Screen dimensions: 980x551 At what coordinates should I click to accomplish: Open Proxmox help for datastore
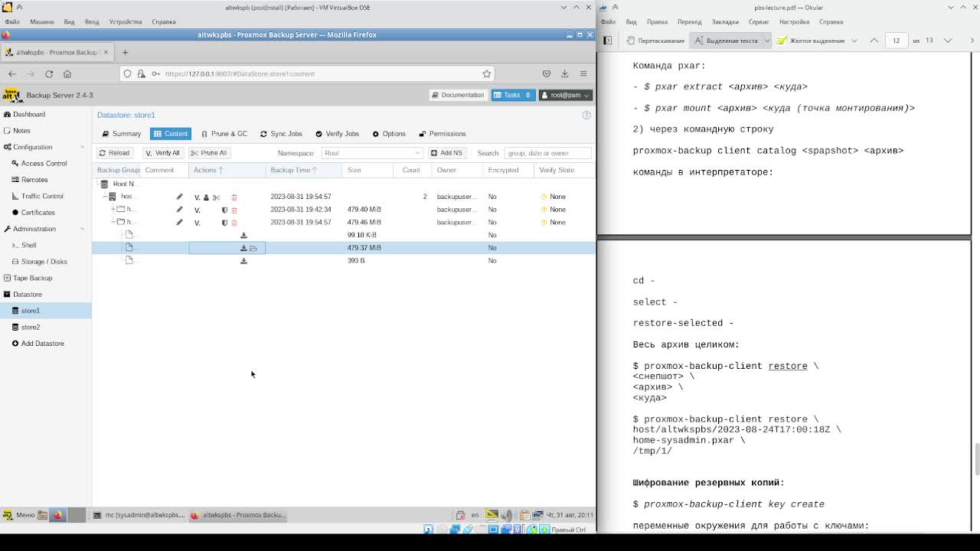click(x=586, y=115)
